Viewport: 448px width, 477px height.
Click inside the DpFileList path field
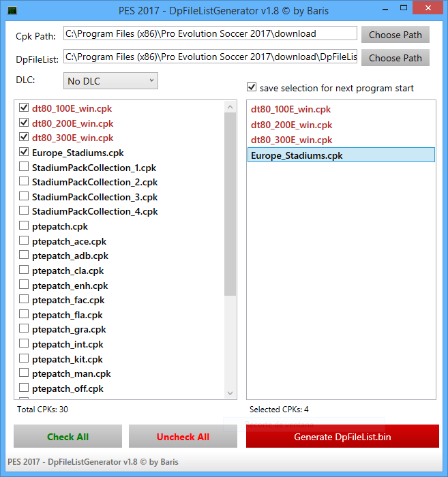[x=210, y=57]
